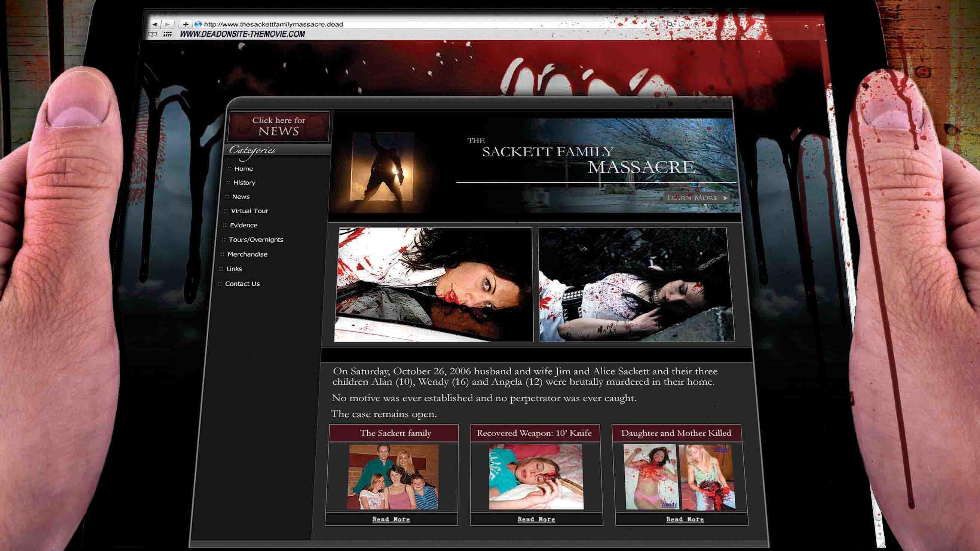
Task: Click Read More under The Sackett family
Action: 391,519
